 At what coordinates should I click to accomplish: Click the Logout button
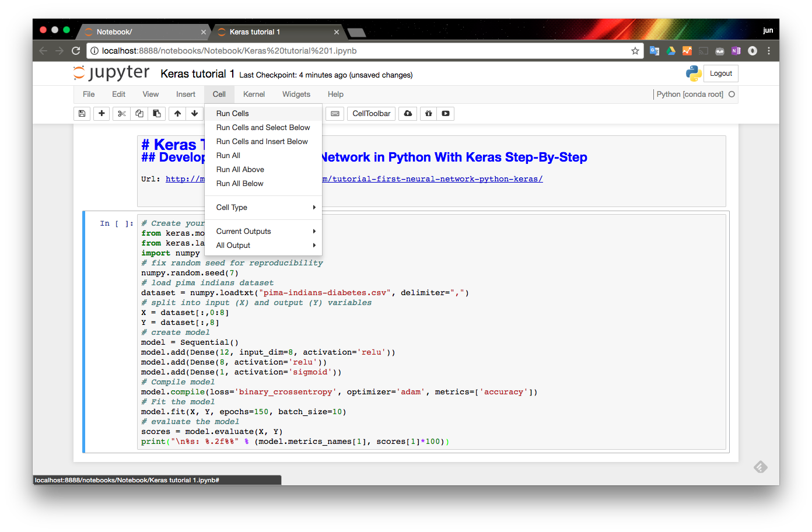(721, 73)
